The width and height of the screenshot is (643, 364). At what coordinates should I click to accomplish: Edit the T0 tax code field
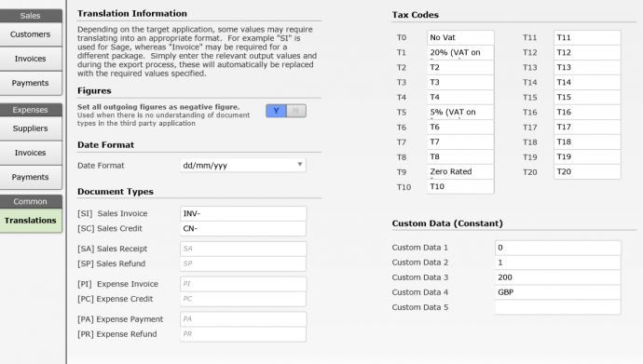pyautogui.click(x=460, y=37)
